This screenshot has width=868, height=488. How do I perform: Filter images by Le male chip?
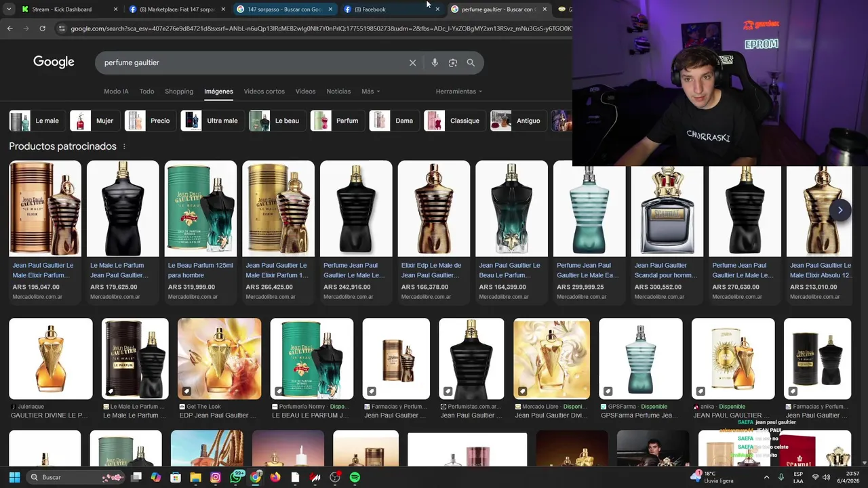(36, 121)
